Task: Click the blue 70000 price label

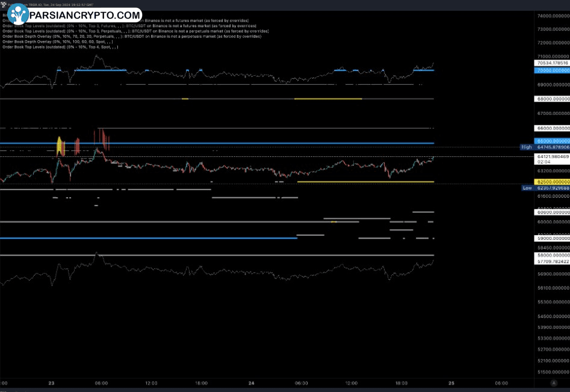Action: 552,70
